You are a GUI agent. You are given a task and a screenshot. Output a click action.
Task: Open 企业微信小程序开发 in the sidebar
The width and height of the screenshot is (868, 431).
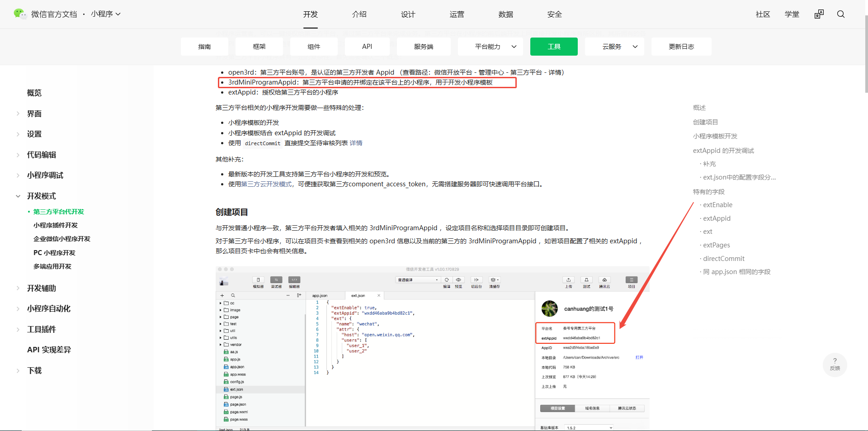[62, 239]
